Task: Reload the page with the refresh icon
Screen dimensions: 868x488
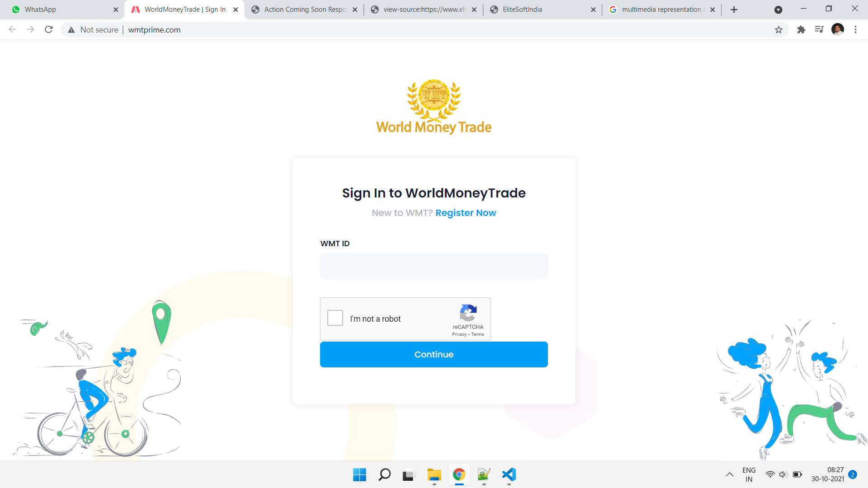Action: [49, 30]
